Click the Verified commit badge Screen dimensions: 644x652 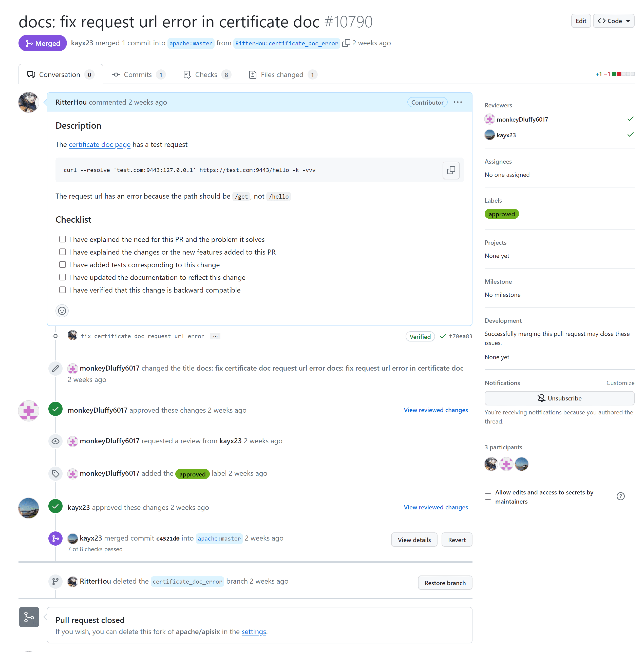[420, 336]
